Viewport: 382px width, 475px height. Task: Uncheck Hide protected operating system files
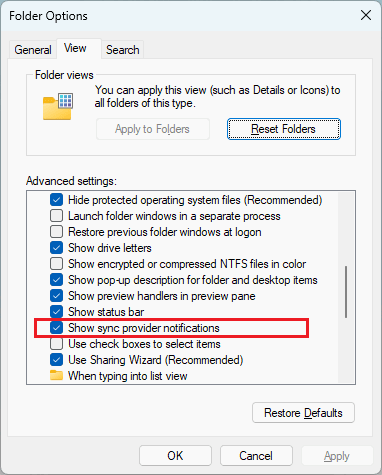pos(56,200)
